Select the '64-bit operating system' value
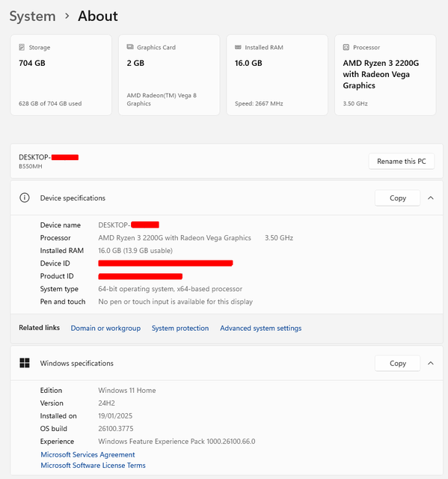 pyautogui.click(x=171, y=289)
